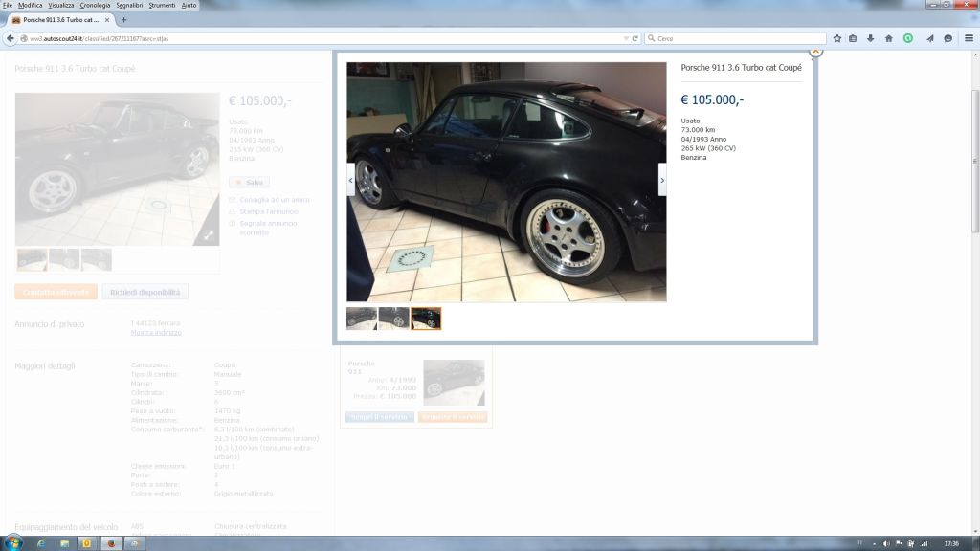This screenshot has width=980, height=551.
Task: Click the blue button under the Porsche 911 card
Action: [x=379, y=417]
